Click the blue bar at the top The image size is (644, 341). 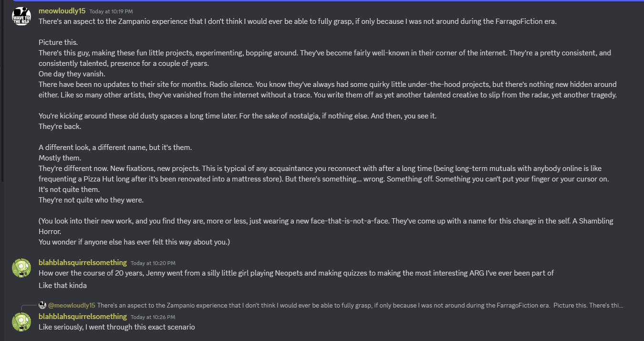point(322,1)
